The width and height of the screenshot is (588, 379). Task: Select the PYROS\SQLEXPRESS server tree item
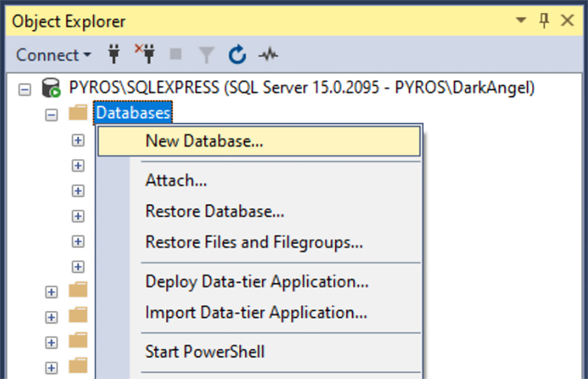(x=301, y=88)
